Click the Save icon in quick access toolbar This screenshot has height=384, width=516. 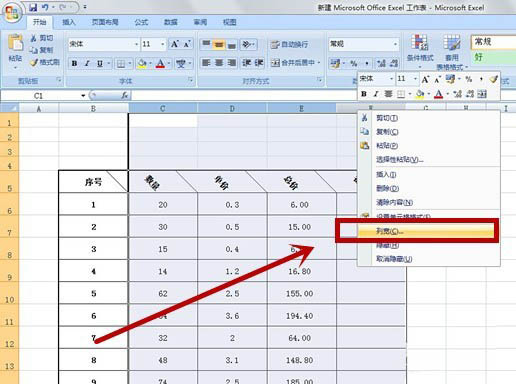pos(33,7)
